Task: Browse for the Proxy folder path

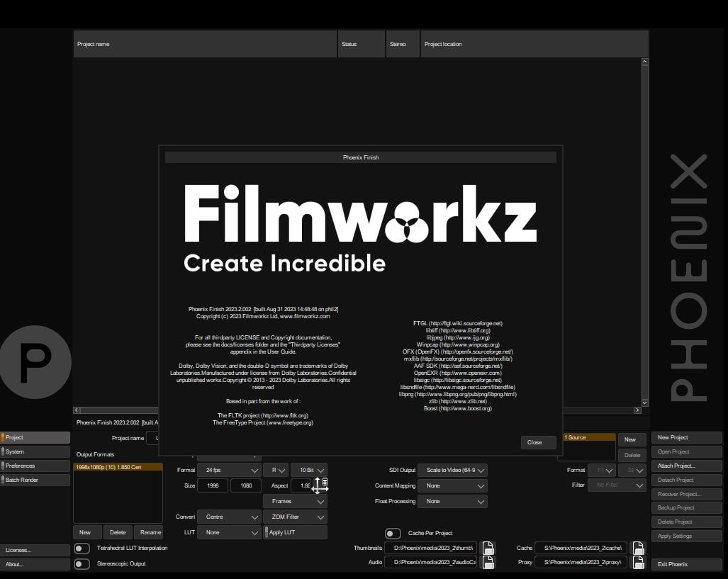Action: point(639,562)
